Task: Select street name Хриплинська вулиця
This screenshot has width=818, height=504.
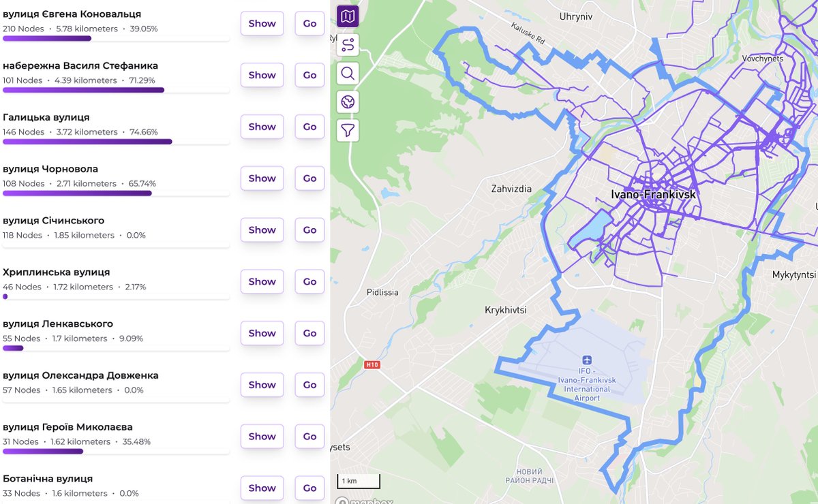Action: point(57,272)
